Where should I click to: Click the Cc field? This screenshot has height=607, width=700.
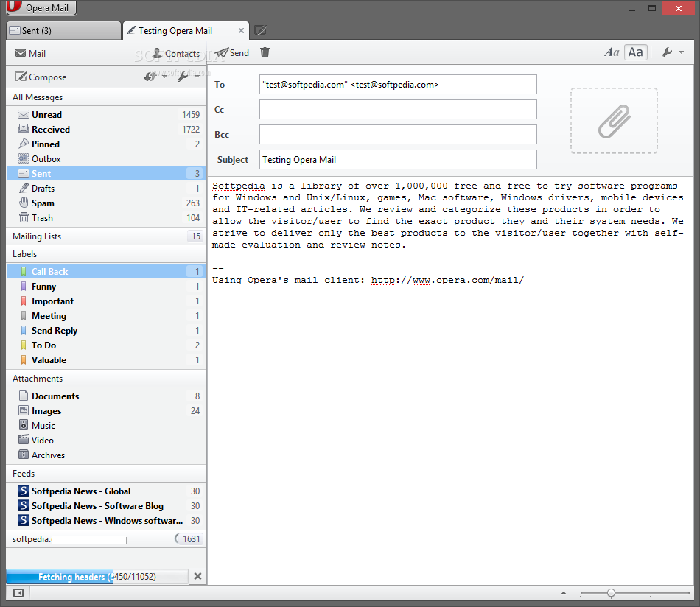click(398, 109)
